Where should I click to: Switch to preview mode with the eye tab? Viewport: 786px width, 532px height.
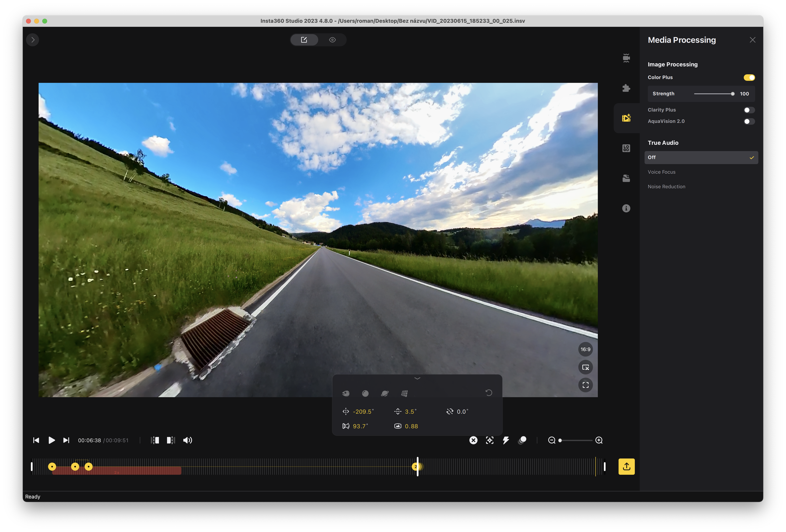point(332,40)
